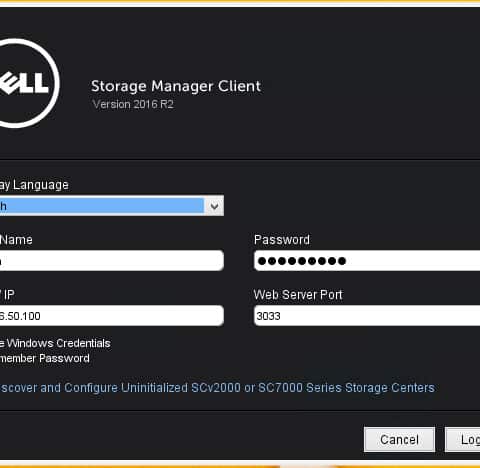Screen dimensions: 480x468
Task: Click the Log In button
Action: (463, 440)
